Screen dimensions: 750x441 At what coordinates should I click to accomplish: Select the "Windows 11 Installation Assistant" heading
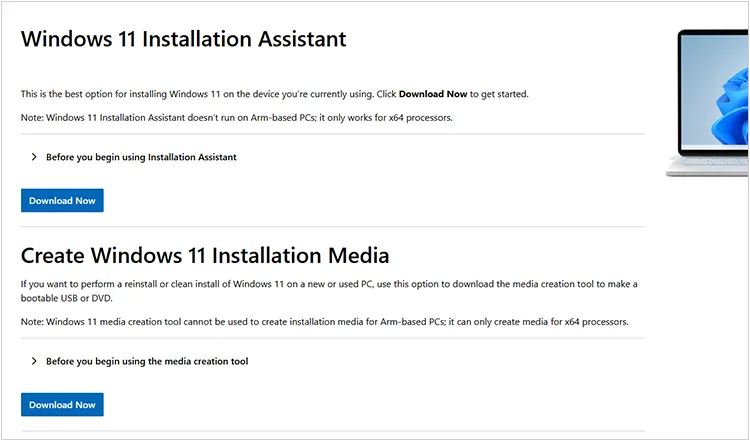183,39
